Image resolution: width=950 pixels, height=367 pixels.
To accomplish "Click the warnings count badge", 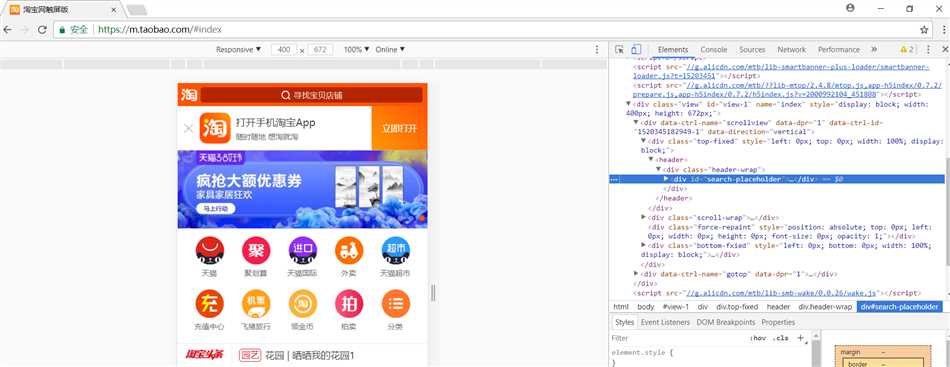I will pyautogui.click(x=906, y=50).
